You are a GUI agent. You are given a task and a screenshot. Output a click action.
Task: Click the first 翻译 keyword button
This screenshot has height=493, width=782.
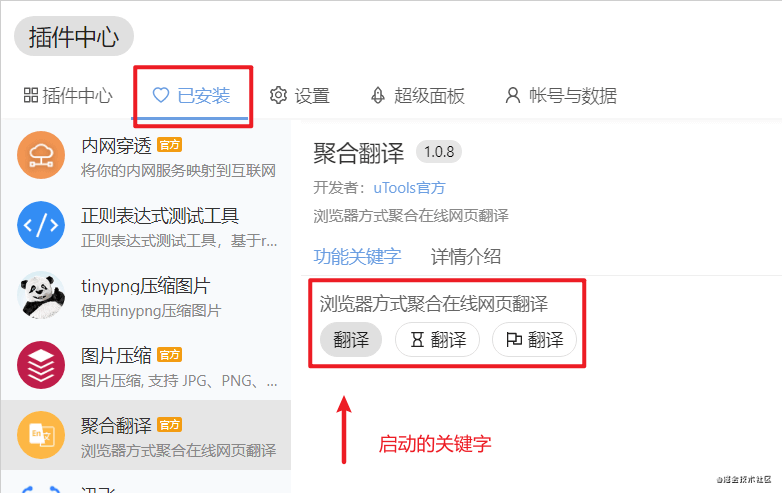pos(351,339)
